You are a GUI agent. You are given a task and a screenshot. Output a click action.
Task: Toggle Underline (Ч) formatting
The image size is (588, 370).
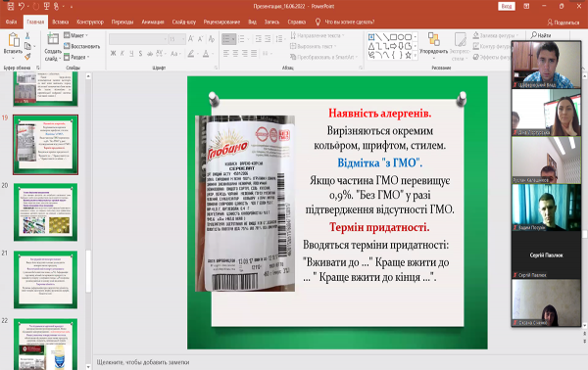131,54
